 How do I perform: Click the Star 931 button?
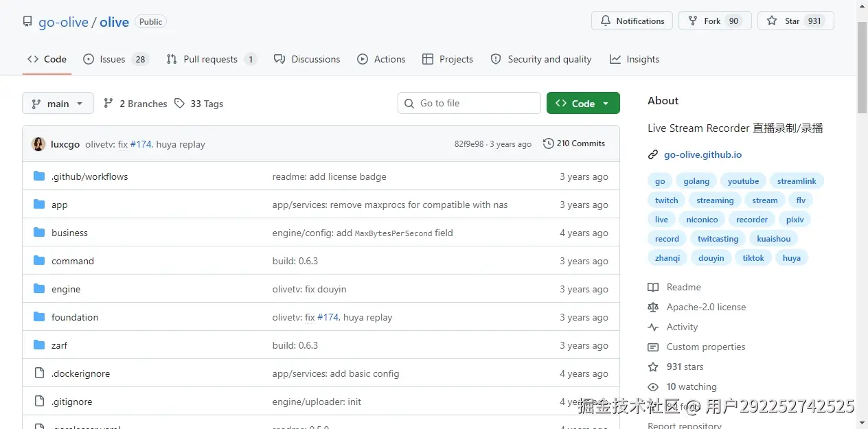795,21
